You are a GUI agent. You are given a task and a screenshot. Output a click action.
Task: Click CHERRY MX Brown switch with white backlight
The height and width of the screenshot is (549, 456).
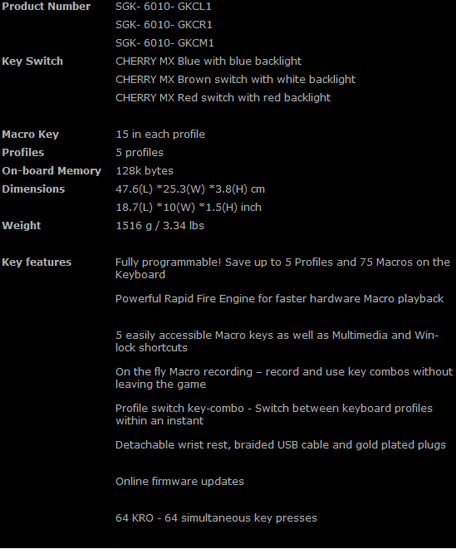235,79
